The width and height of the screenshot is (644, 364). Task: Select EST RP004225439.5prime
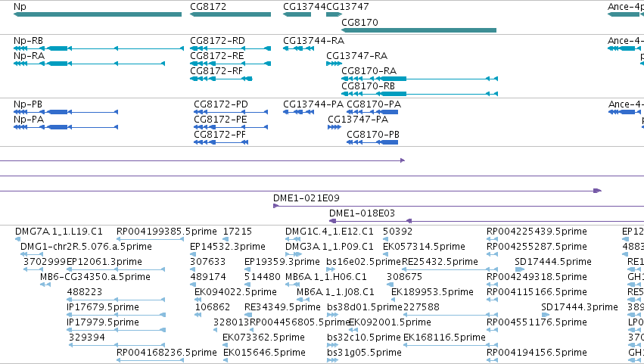coord(537,232)
